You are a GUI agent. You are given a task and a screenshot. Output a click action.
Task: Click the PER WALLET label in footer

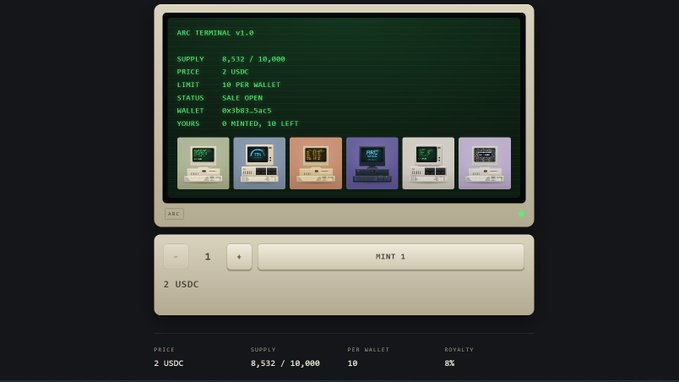369,350
